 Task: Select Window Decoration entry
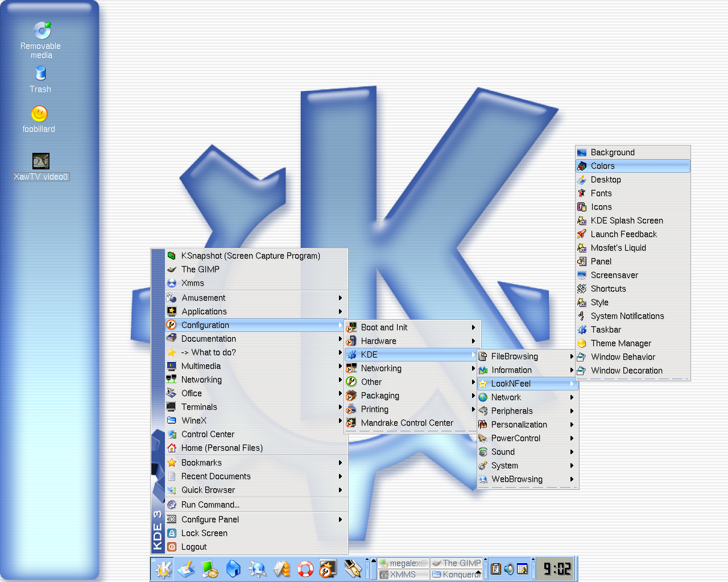(x=633, y=371)
